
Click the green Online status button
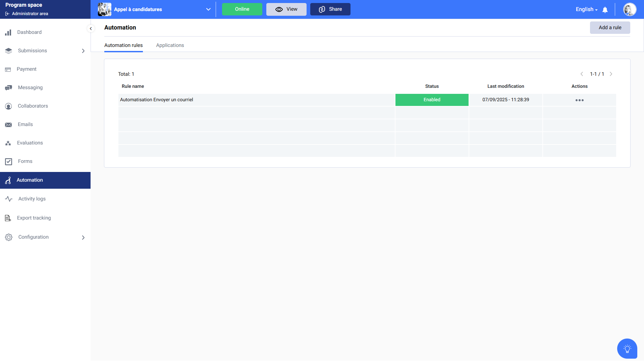(x=242, y=9)
